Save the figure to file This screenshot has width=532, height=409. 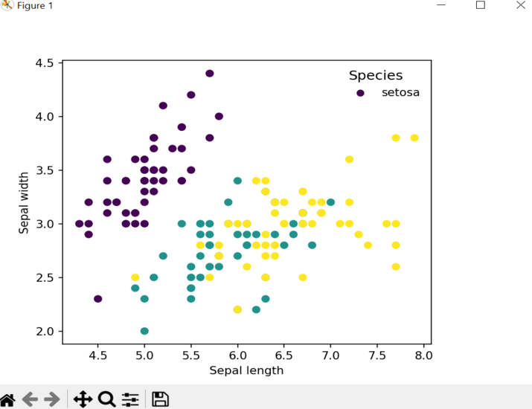coord(160,399)
